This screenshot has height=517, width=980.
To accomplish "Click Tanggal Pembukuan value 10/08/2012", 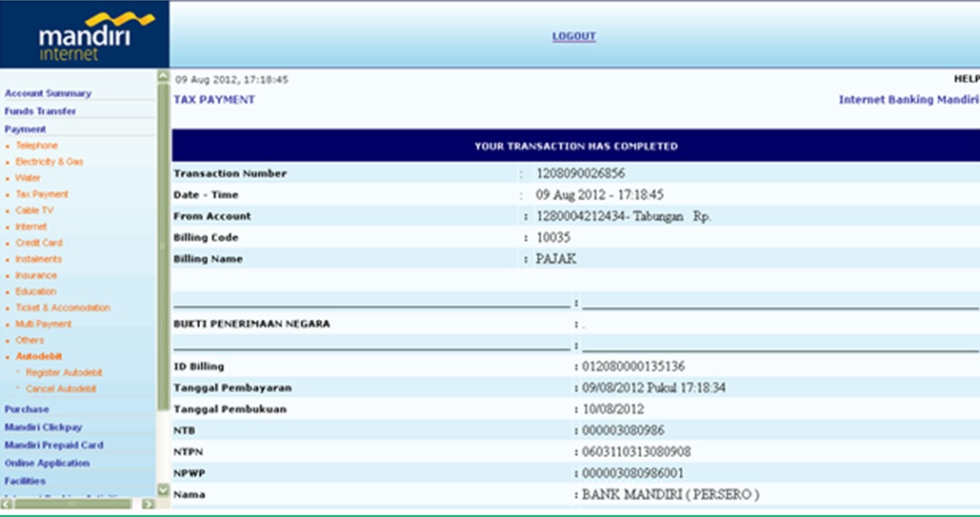I will [612, 409].
